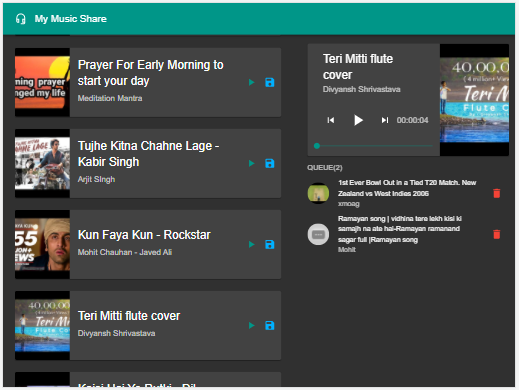Click Teri Mitti flute cover list title
The image size is (519, 390).
(129, 316)
